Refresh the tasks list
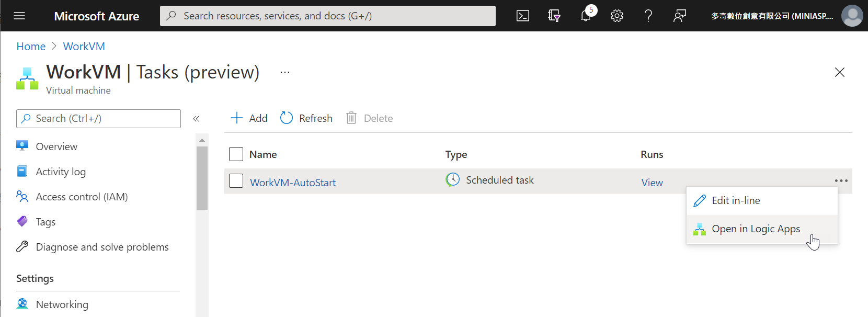 pyautogui.click(x=306, y=118)
